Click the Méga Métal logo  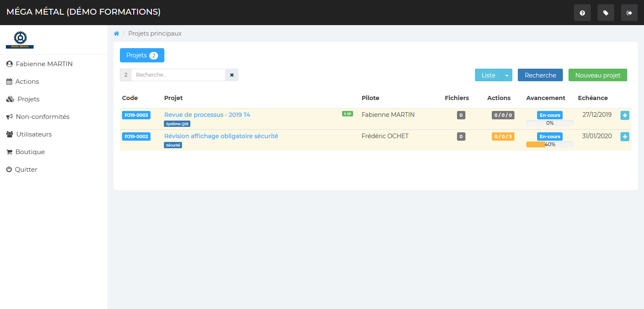pos(20,40)
